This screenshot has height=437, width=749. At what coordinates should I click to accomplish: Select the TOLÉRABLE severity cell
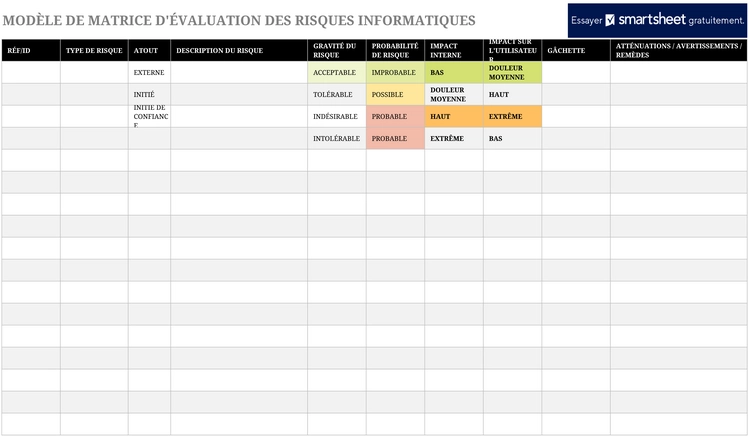point(337,95)
